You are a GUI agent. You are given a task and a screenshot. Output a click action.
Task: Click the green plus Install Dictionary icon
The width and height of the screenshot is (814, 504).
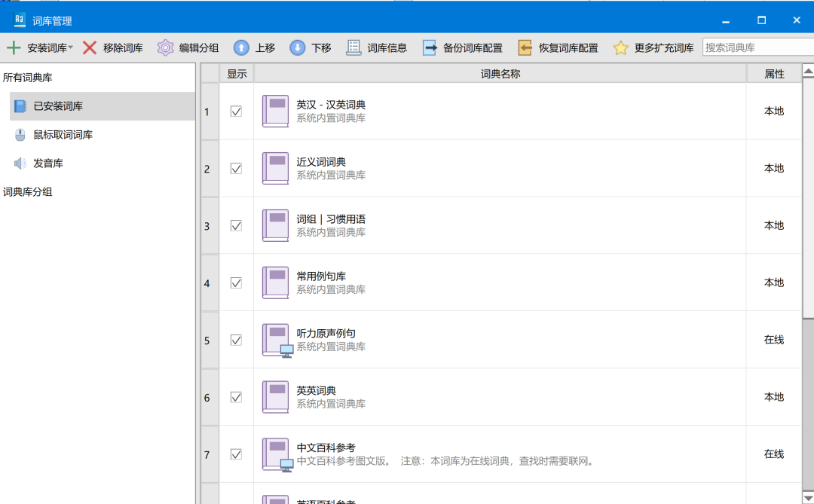pos(14,47)
